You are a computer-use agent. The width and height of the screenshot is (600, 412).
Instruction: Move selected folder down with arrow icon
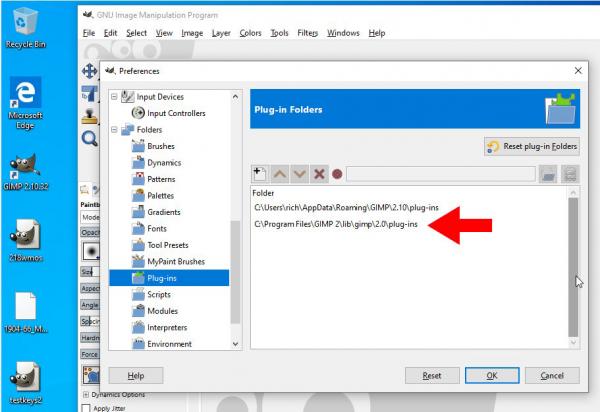[x=299, y=174]
